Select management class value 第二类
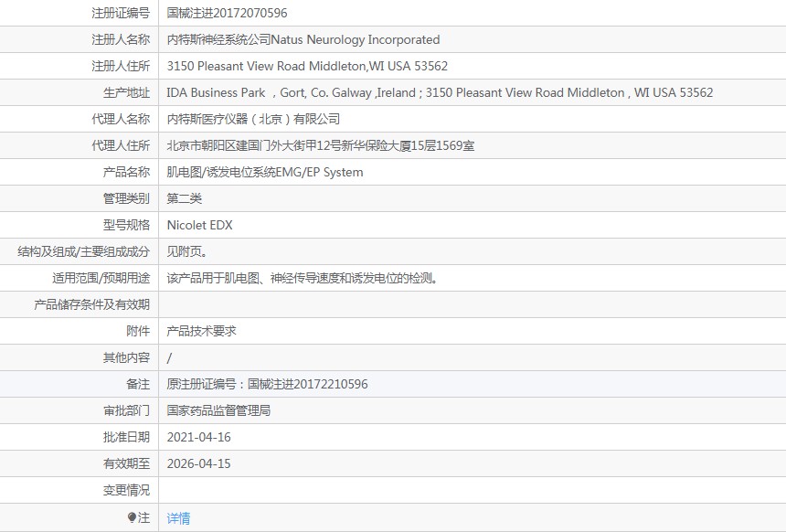 pos(185,199)
